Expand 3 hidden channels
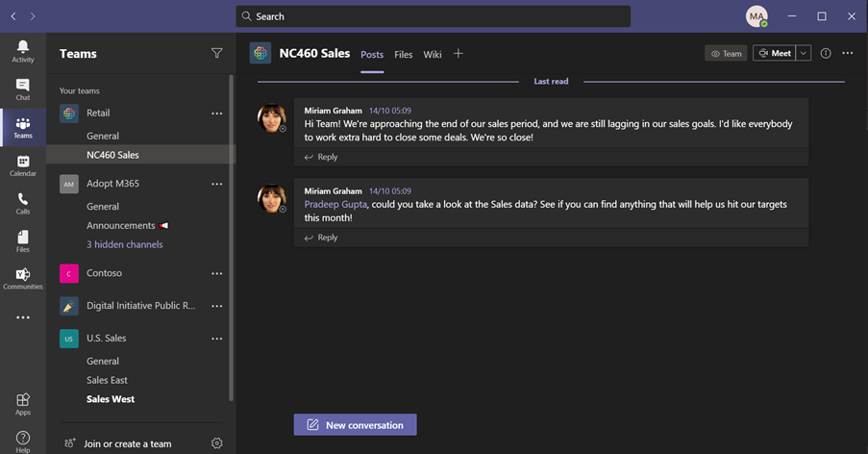 point(125,244)
